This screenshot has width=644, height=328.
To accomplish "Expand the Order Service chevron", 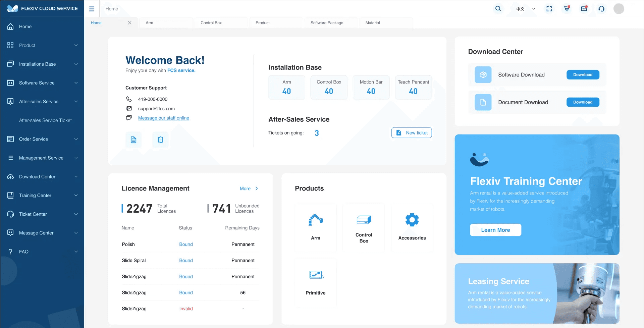I will point(76,139).
